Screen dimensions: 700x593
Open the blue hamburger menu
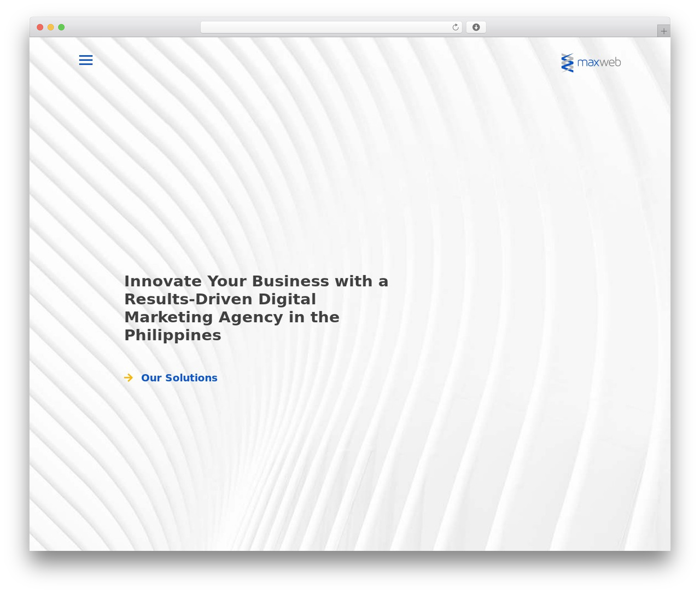[x=86, y=60]
